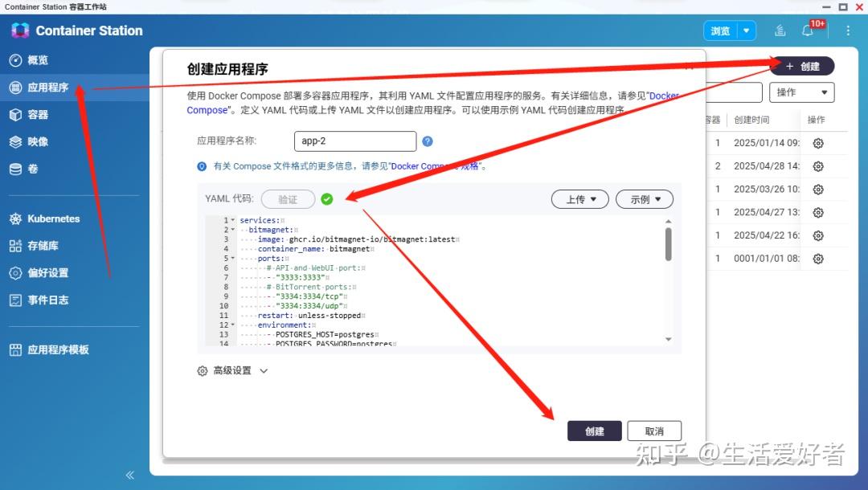Click the + 创建 button at top right
Image resolution: width=868 pixels, height=490 pixels.
point(802,67)
